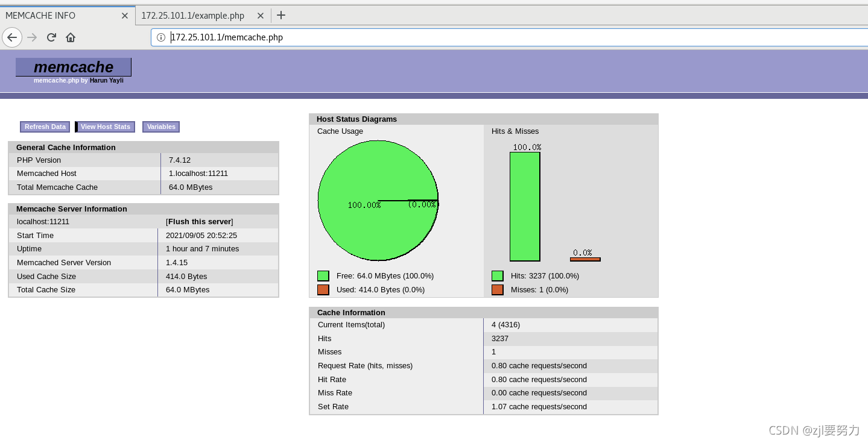The image size is (868, 443).
Task: Click the Refresh Data button
Action: (x=45, y=127)
